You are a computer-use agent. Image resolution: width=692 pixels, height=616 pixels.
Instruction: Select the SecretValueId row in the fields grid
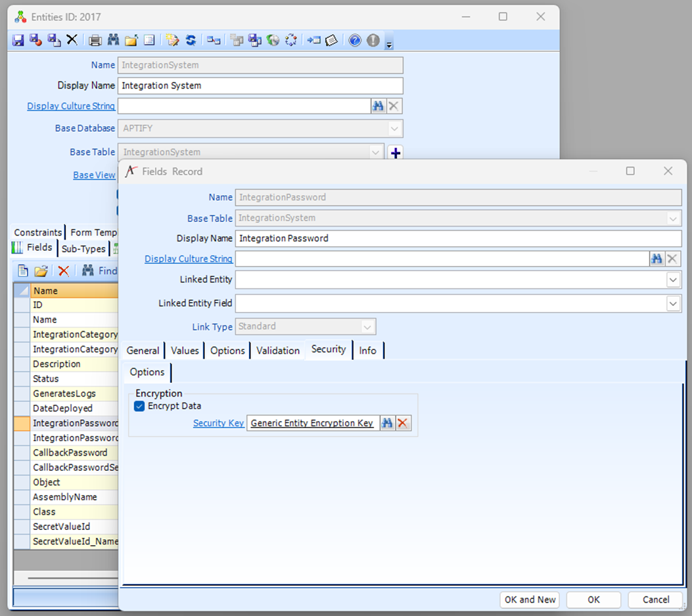(x=75, y=527)
